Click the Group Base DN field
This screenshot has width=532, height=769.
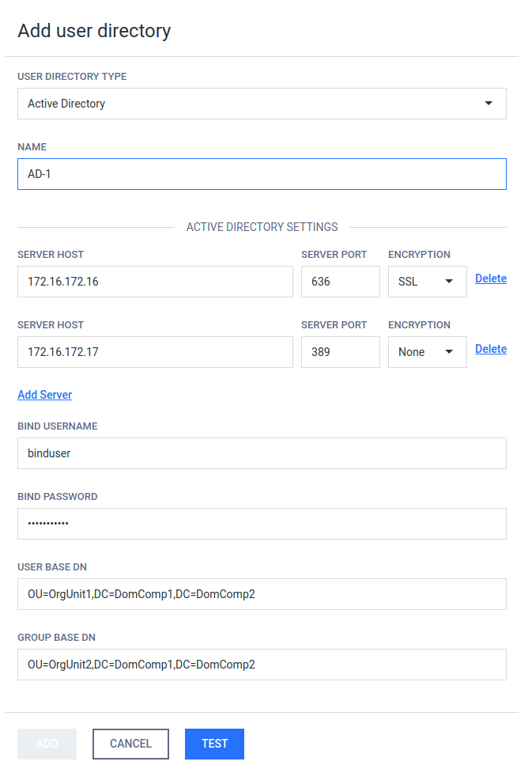tap(262, 664)
